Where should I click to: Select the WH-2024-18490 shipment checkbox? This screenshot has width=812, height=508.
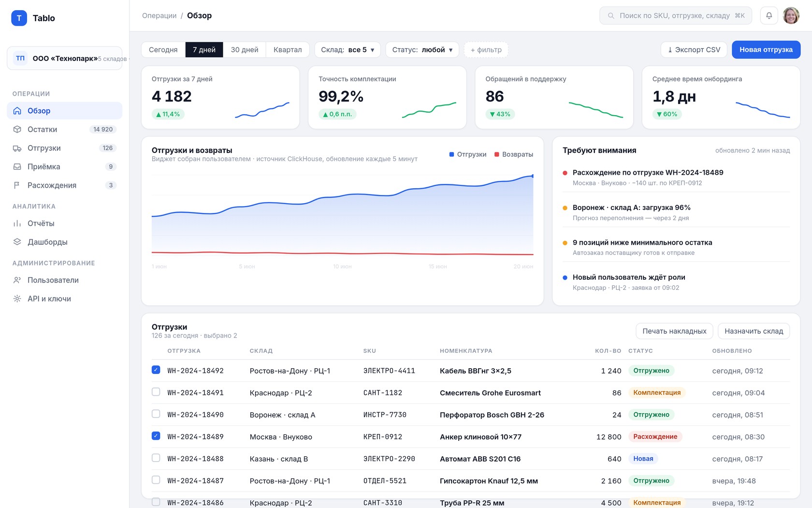coord(156,414)
